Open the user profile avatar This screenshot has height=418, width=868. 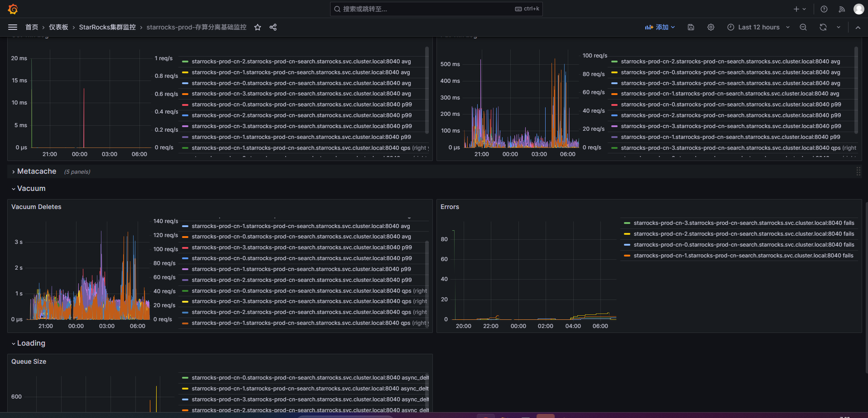pos(858,9)
